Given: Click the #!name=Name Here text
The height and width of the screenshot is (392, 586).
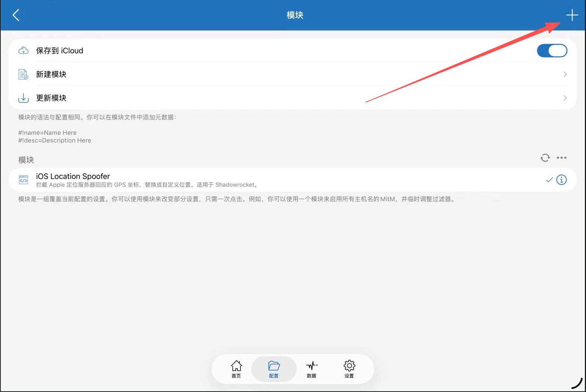Looking at the screenshot, I should 47,133.
